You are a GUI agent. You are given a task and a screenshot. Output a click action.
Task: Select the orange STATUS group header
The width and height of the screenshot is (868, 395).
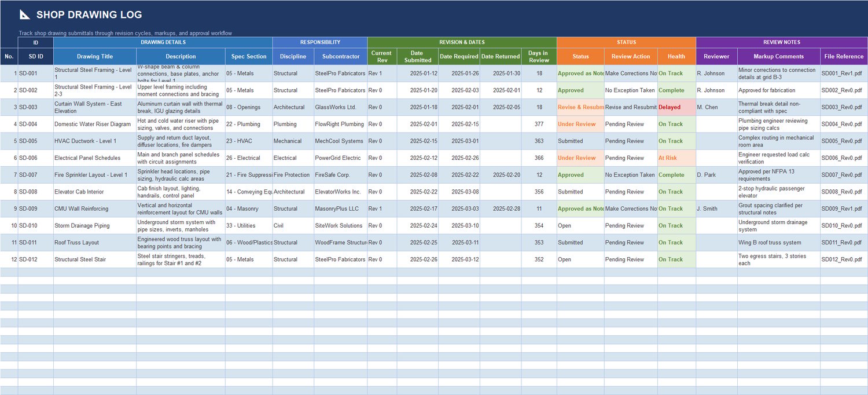(626, 42)
